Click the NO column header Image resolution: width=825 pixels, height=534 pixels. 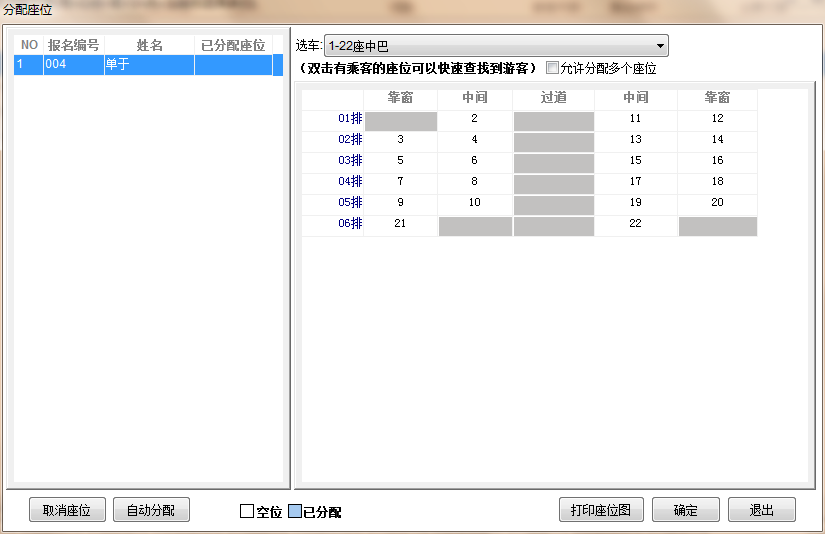click(x=29, y=45)
